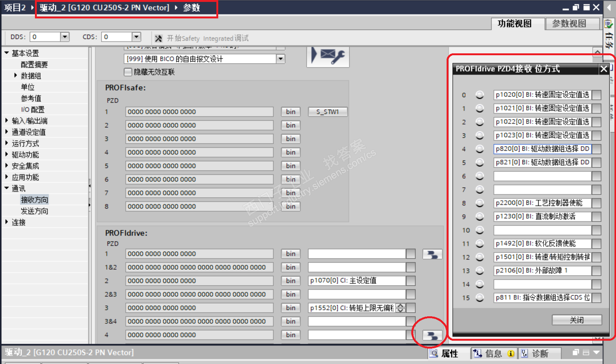Click interconnect square beside empty PROFIdrive PZD 1 field

[x=411, y=254]
